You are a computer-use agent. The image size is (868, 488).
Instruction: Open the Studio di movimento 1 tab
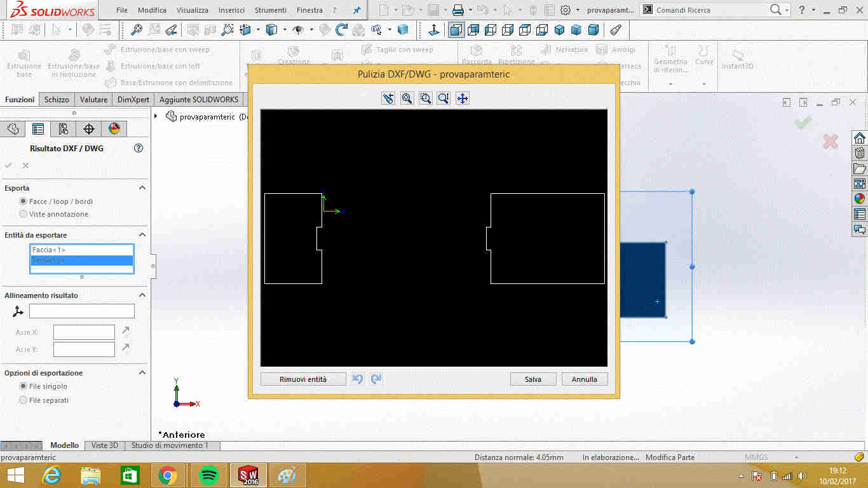[x=170, y=445]
